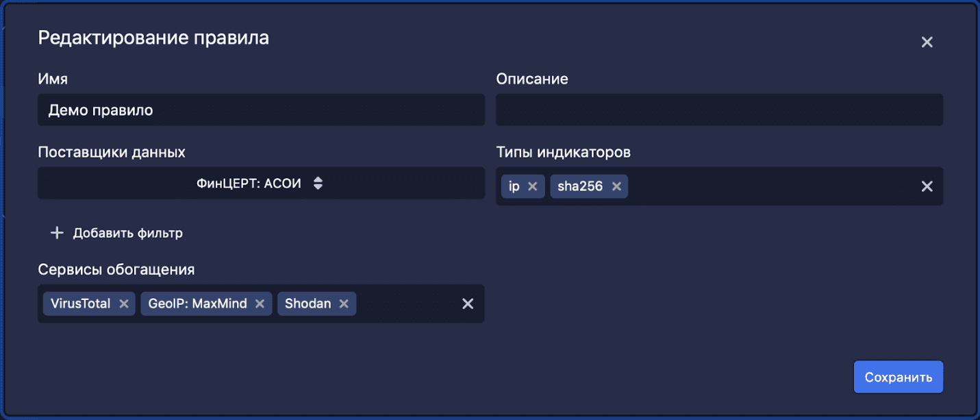Click the Shodan chip label
Viewport: 980px width, 420px height.
click(307, 304)
